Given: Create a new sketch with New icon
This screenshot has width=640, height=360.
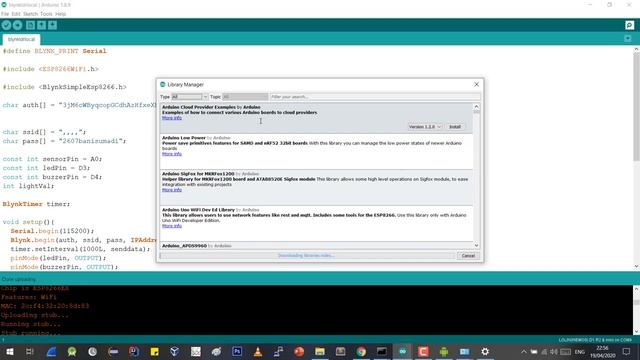Looking at the screenshot, I should point(30,25).
